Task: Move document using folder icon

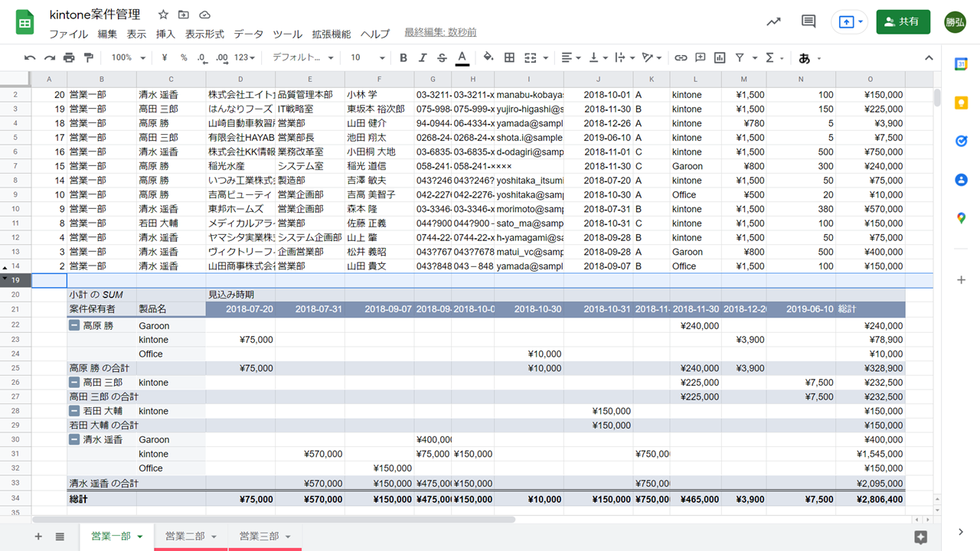Action: coord(184,15)
